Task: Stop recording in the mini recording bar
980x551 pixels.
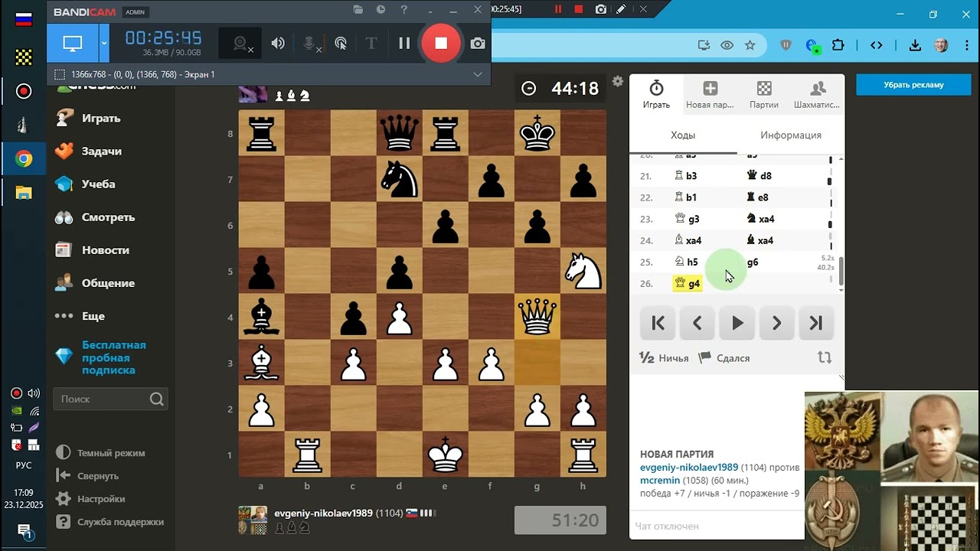Action: 579,9
